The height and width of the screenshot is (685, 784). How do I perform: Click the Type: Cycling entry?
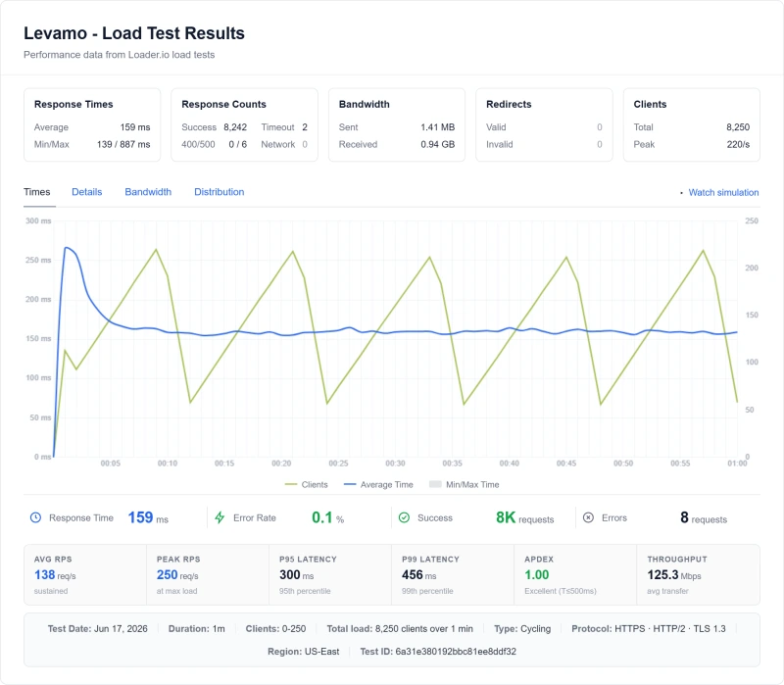click(x=522, y=628)
